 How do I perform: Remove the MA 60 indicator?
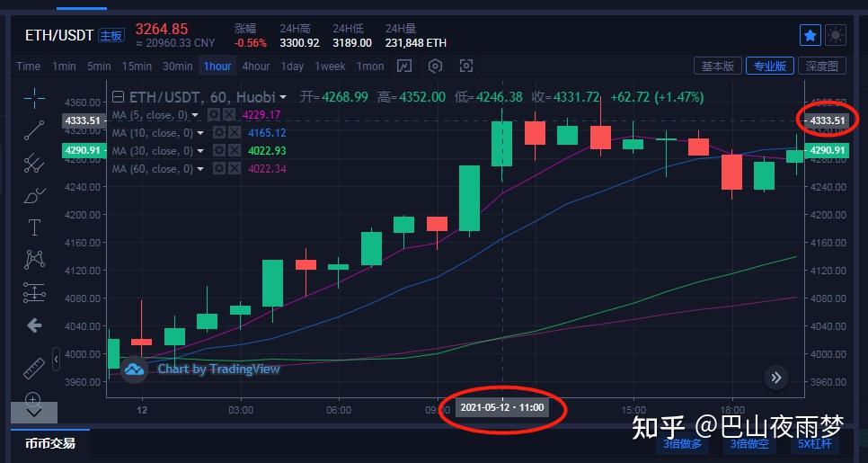235,168
